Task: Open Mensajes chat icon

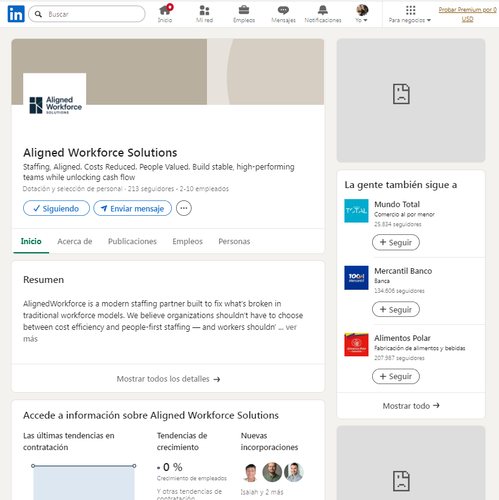Action: 283,14
